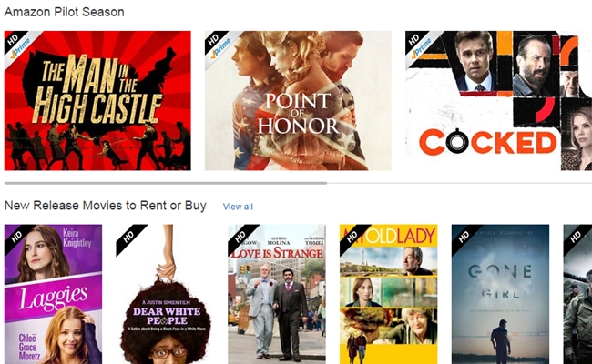Viewport: 592px width, 364px height.
Task: Open the partially visible war movie poster
Action: pyautogui.click(x=577, y=294)
